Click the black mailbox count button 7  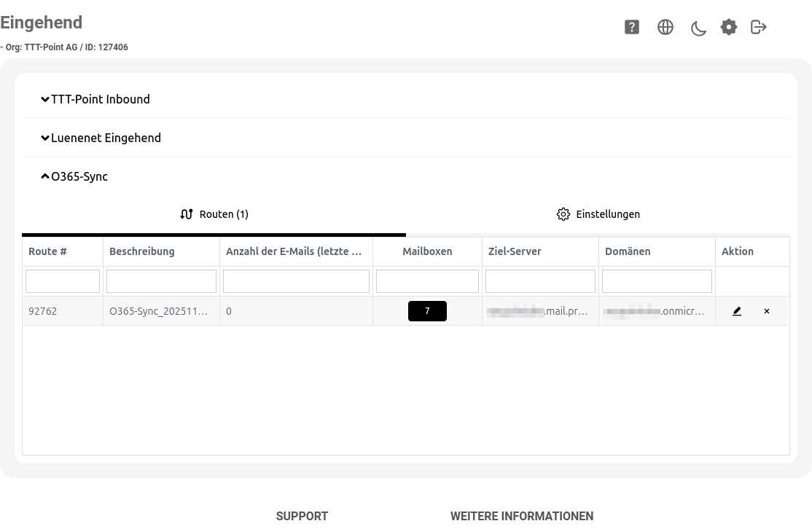pyautogui.click(x=427, y=311)
